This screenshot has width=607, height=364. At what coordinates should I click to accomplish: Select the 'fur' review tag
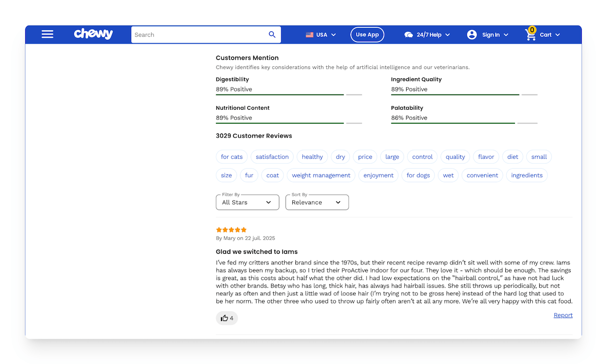[x=249, y=175]
